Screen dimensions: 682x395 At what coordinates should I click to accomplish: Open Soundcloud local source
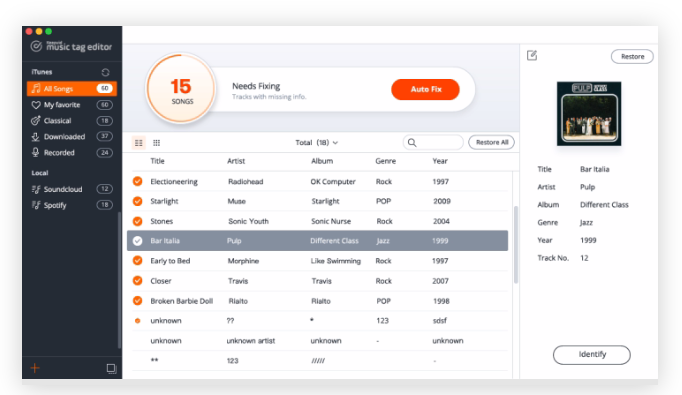pos(72,189)
